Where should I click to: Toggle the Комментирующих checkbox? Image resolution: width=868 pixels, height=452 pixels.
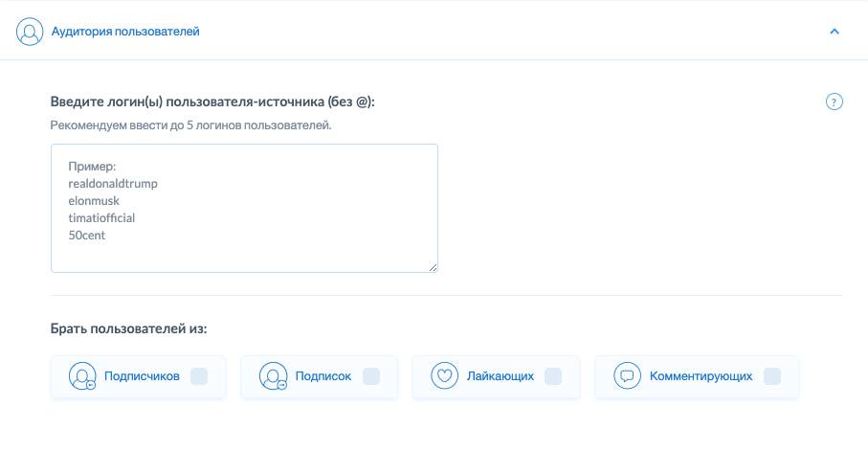(771, 376)
